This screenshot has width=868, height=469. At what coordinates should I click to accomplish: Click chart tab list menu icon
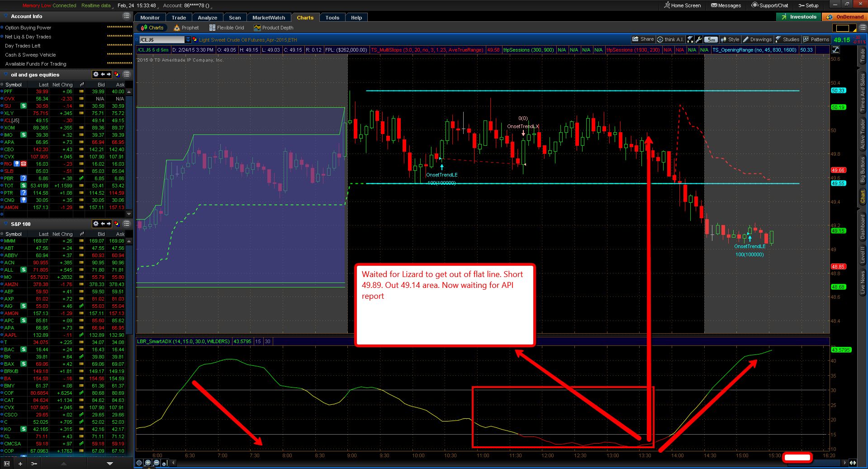[x=863, y=28]
